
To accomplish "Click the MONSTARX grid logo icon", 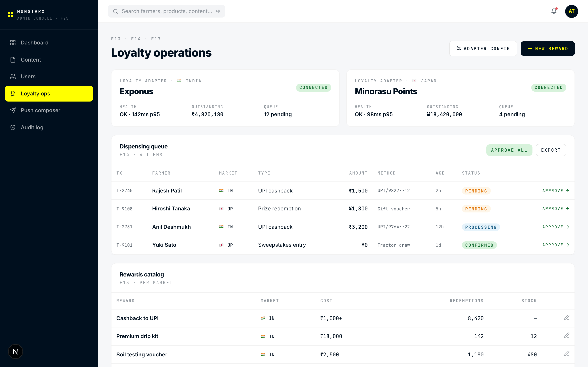I will (10, 14).
